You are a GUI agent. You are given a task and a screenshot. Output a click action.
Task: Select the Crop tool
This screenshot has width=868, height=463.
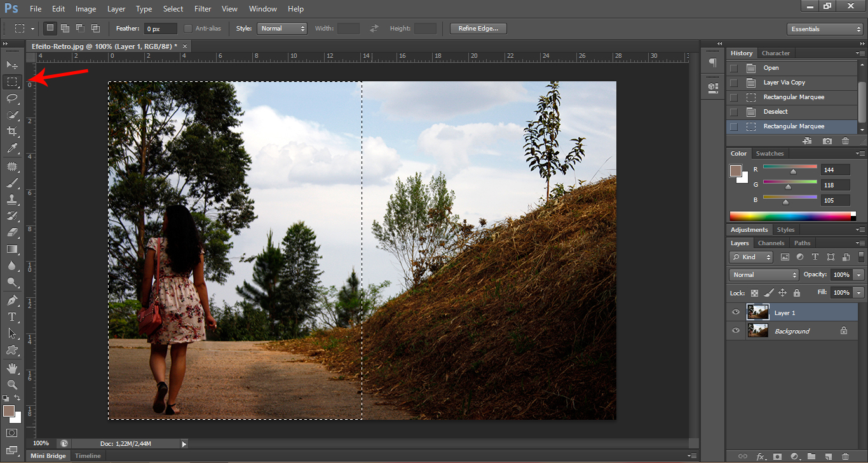[x=12, y=131]
